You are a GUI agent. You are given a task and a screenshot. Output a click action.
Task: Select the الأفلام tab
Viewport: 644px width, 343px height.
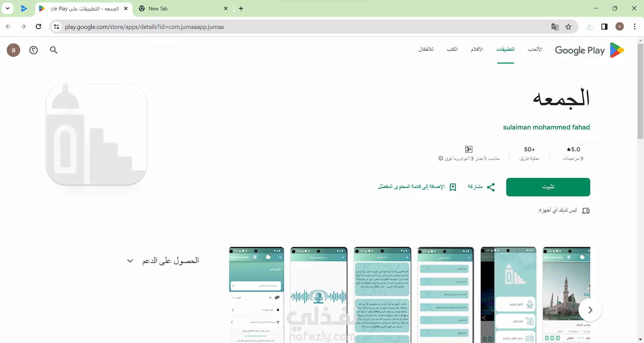point(477,49)
